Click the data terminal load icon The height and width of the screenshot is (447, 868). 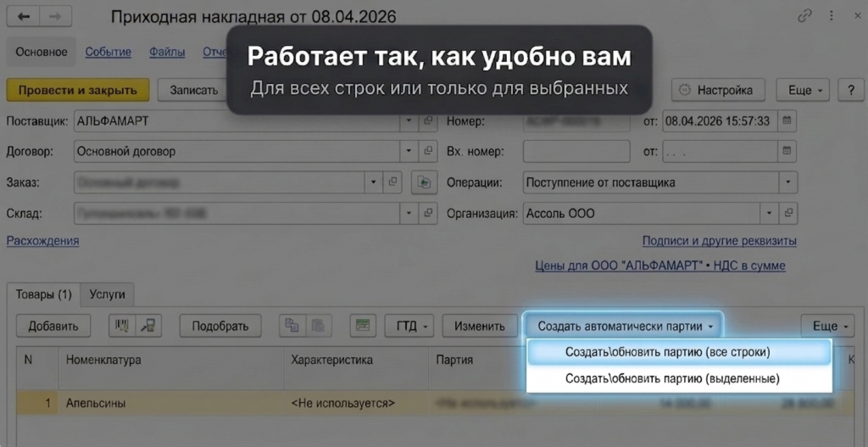click(x=148, y=326)
